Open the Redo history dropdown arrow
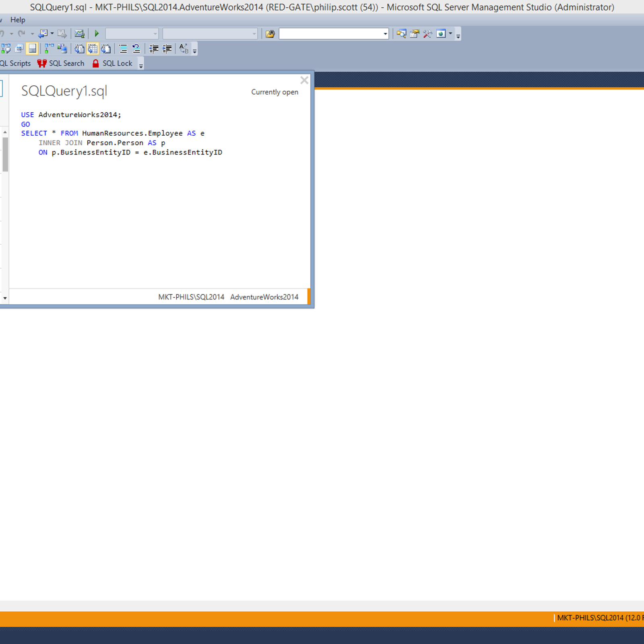 [32, 34]
